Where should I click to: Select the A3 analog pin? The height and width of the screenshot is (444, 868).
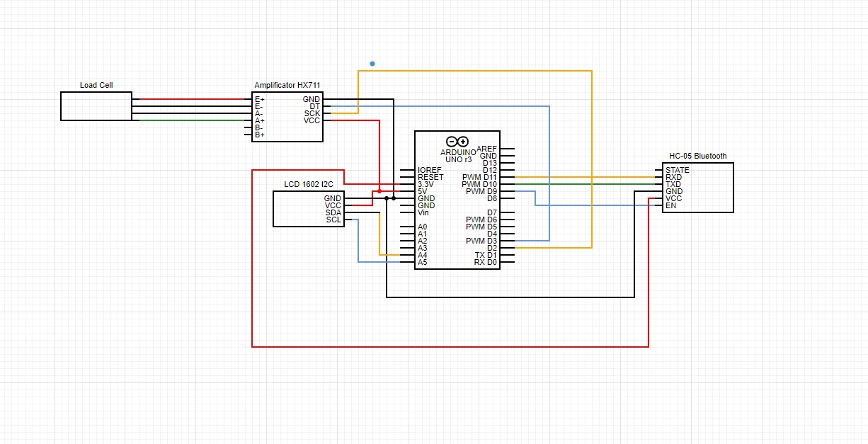(423, 248)
